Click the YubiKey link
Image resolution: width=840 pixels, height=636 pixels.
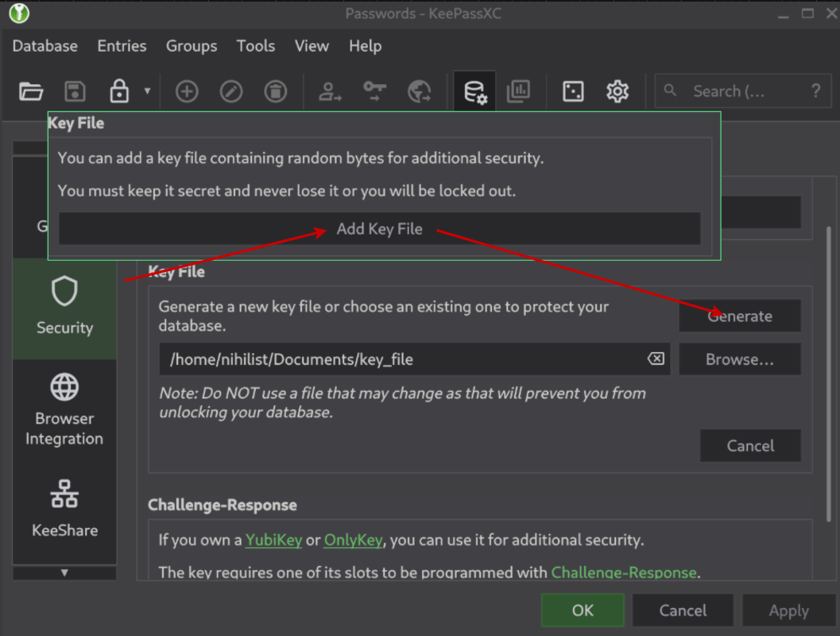(x=273, y=541)
